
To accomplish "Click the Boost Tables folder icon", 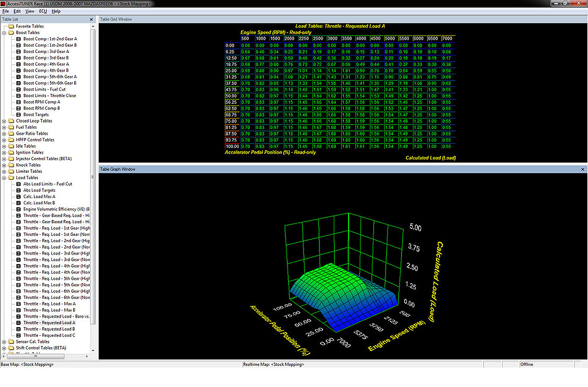I will click(11, 33).
